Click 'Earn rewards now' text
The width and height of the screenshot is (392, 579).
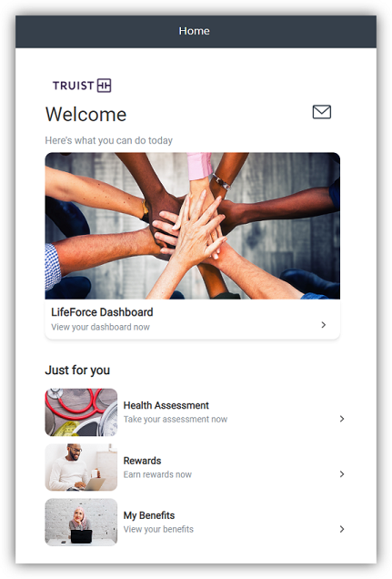tap(157, 474)
